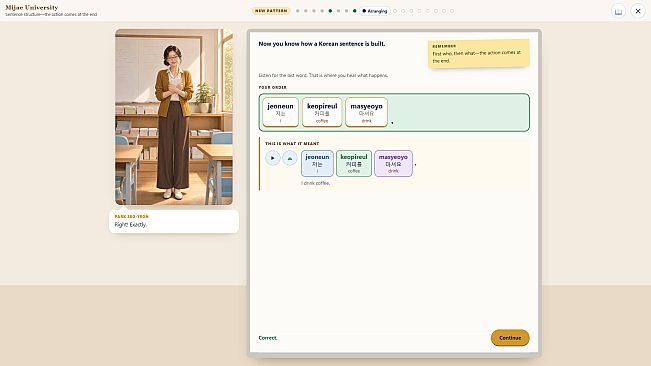
Task: Click the yellow Remember sticky note
Action: 479,53
